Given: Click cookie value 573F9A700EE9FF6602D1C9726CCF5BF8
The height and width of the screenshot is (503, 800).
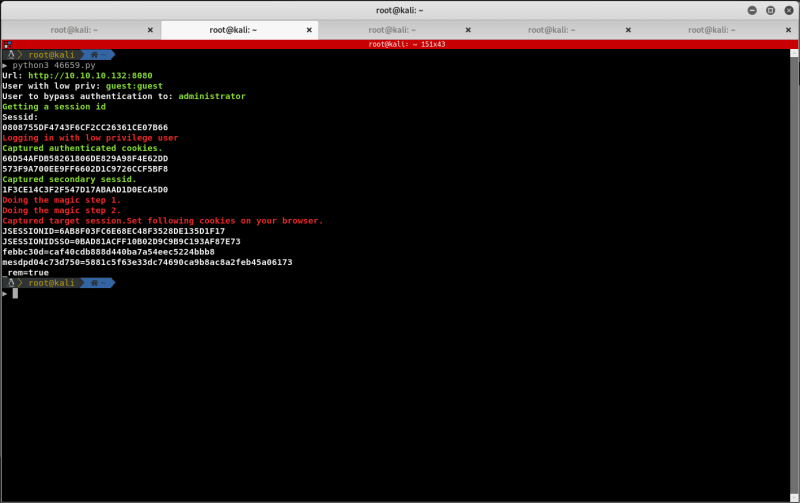Looking at the screenshot, I should 85,169.
